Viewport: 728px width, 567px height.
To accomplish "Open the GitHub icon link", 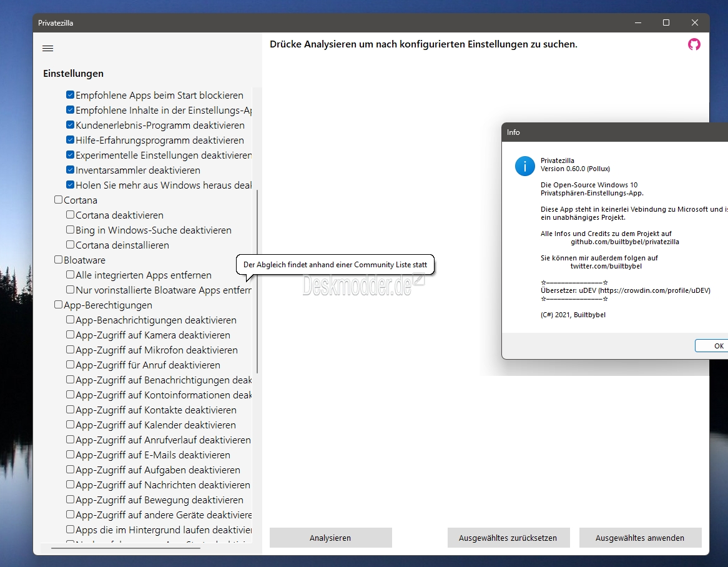I will click(x=694, y=44).
